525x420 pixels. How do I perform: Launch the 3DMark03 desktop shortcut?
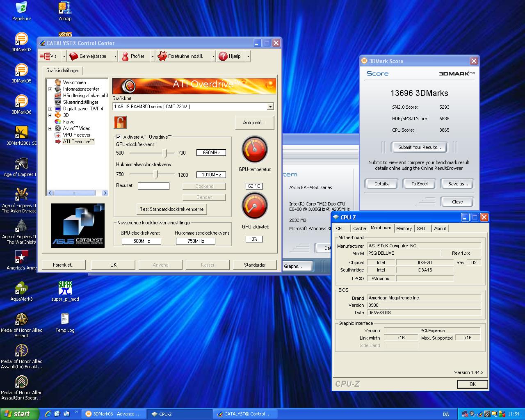(x=21, y=42)
